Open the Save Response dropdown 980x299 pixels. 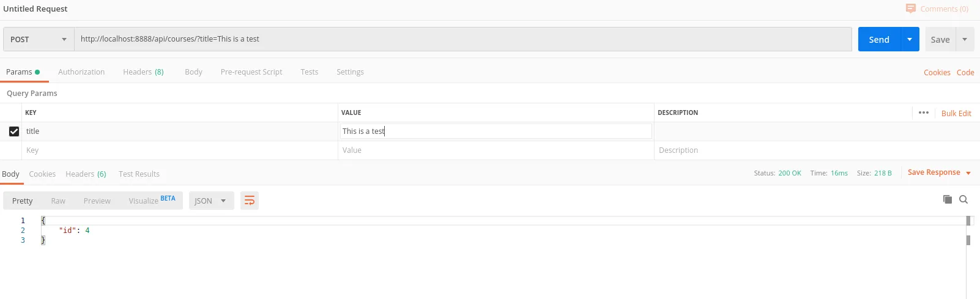click(939, 172)
